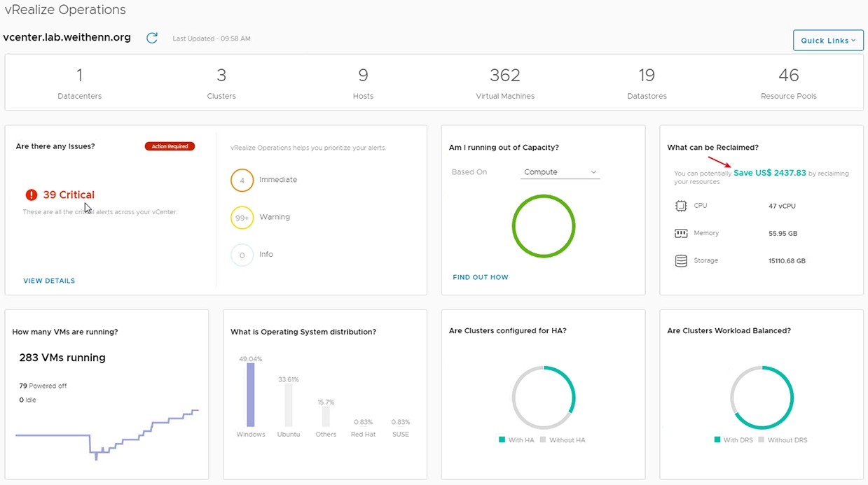Click the CPU chip icon
868x485 pixels.
[681, 206]
